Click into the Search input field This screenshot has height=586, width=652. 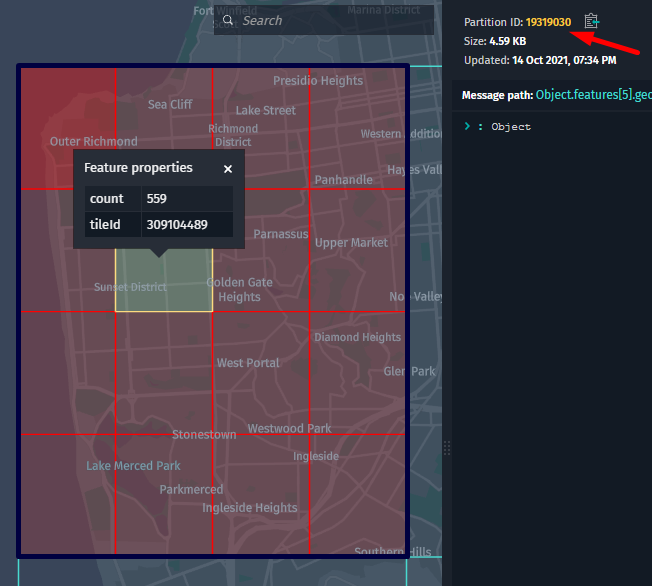[x=324, y=20]
